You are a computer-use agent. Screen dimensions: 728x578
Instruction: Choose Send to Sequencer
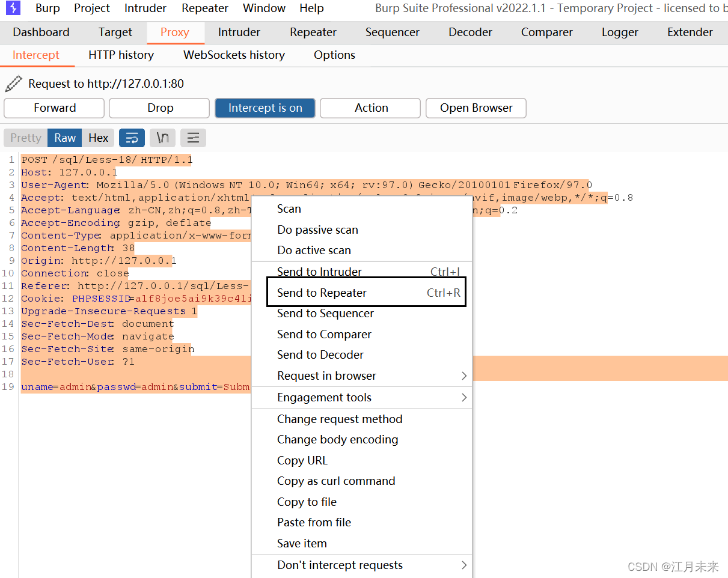[x=362, y=313]
